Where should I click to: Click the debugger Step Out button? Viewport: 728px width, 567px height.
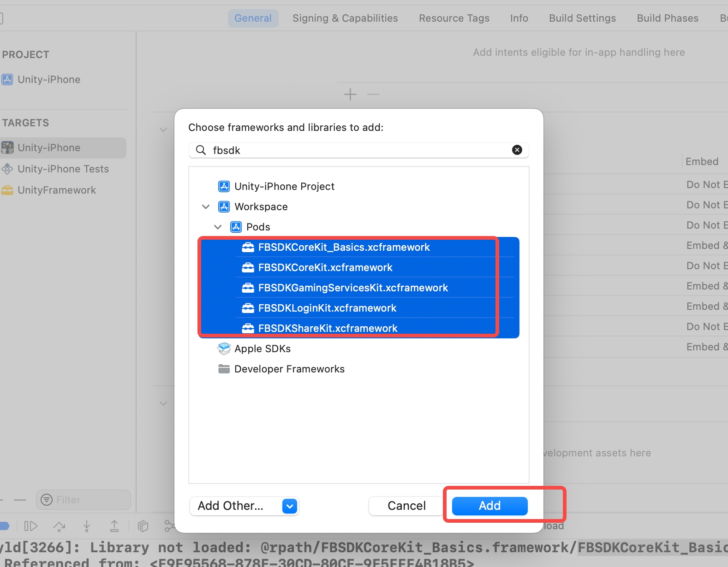tap(114, 526)
